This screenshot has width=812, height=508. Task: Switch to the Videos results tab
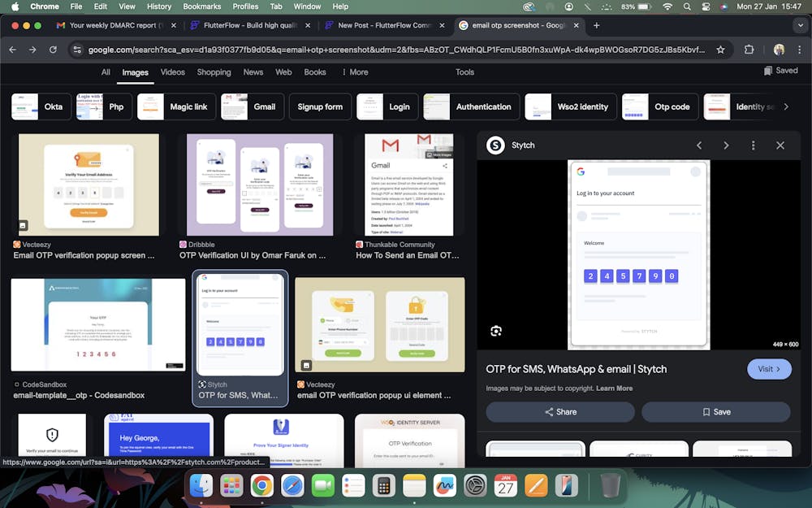tap(172, 72)
